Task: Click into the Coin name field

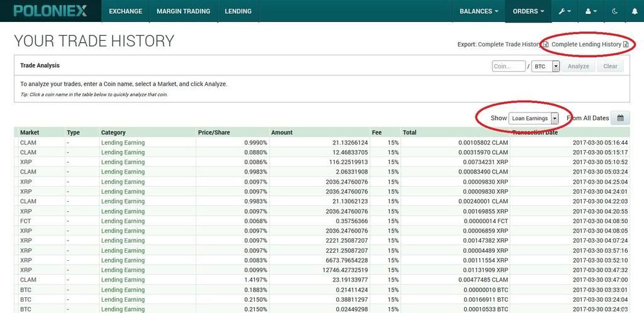Action: (508, 66)
